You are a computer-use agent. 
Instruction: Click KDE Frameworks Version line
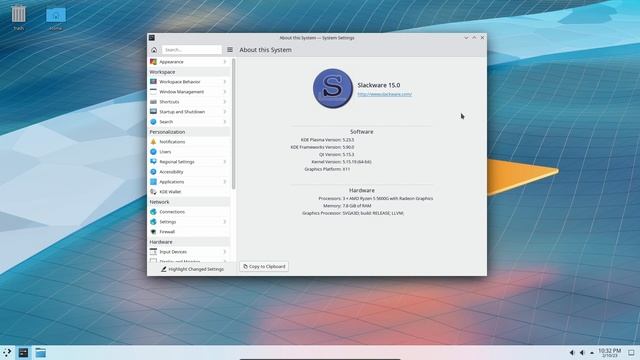(322, 147)
